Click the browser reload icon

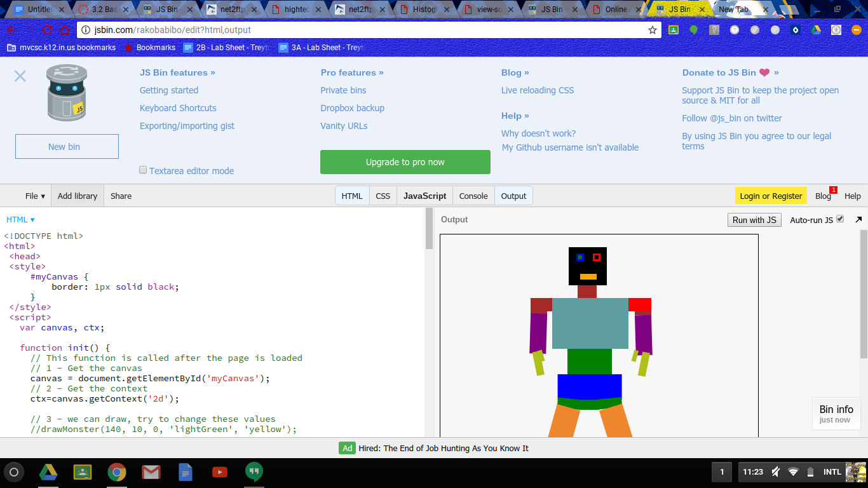[47, 30]
